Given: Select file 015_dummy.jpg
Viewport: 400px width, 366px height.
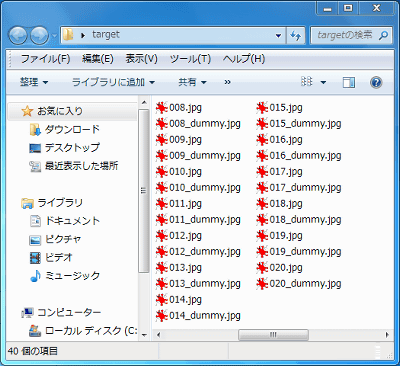Looking at the screenshot, I should point(299,124).
